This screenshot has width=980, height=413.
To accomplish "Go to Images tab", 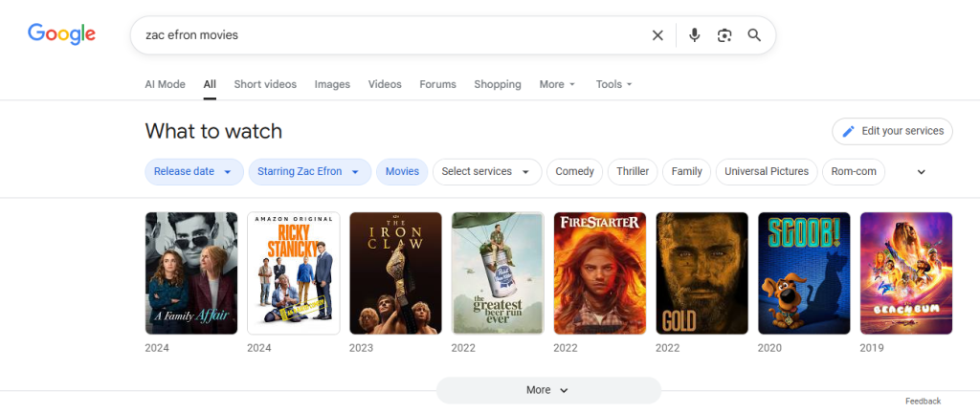I will 332,84.
